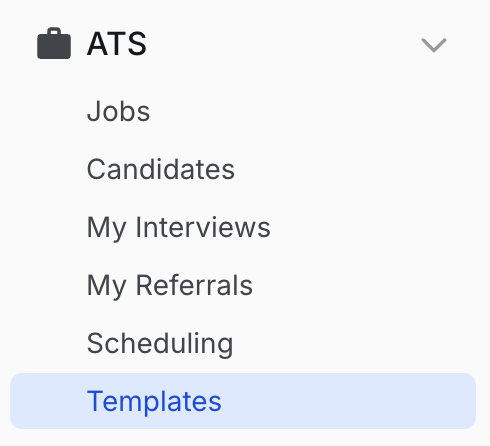Navigate to the Jobs list under ATS
Viewport: 490px width, 446px height.
118,111
